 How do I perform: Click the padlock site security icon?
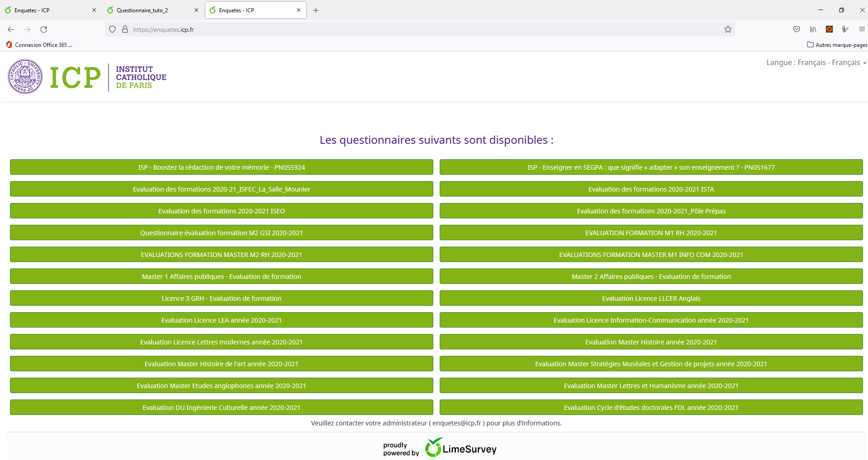point(125,30)
